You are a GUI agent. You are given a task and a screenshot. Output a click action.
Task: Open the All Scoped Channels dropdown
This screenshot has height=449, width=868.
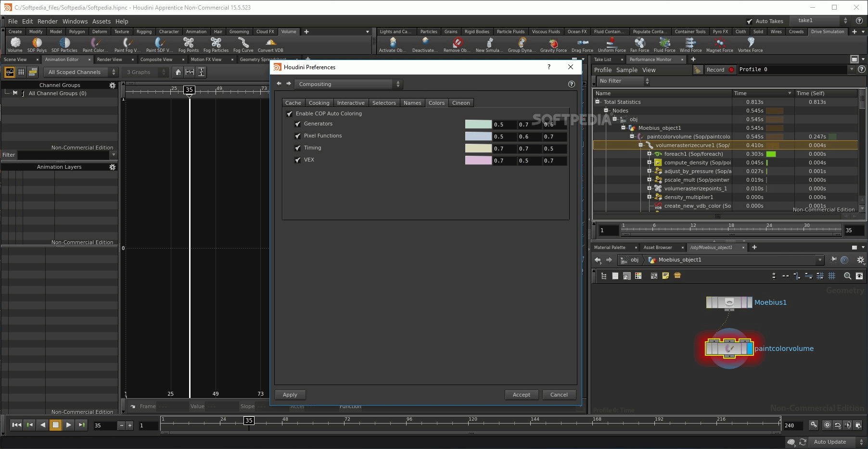coord(81,72)
